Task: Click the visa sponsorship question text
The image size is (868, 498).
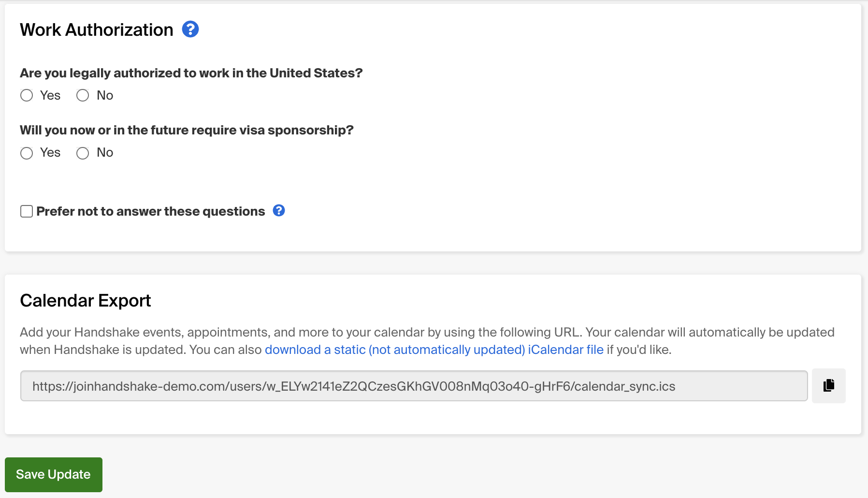Action: 187,130
